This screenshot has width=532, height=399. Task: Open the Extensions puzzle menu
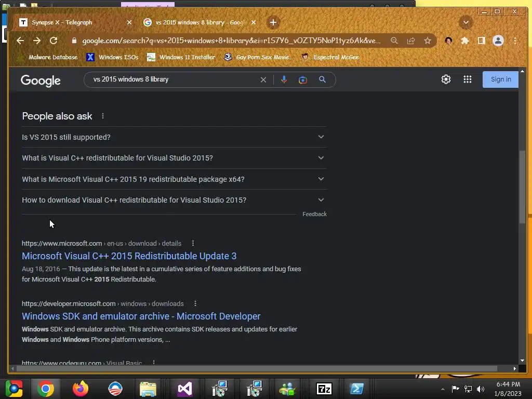coord(465,41)
